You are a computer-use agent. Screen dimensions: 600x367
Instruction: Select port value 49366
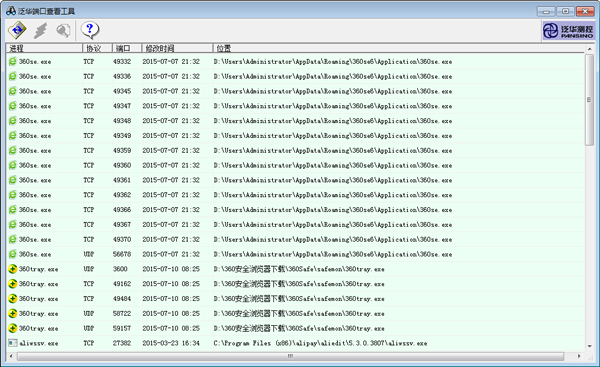[x=122, y=210]
